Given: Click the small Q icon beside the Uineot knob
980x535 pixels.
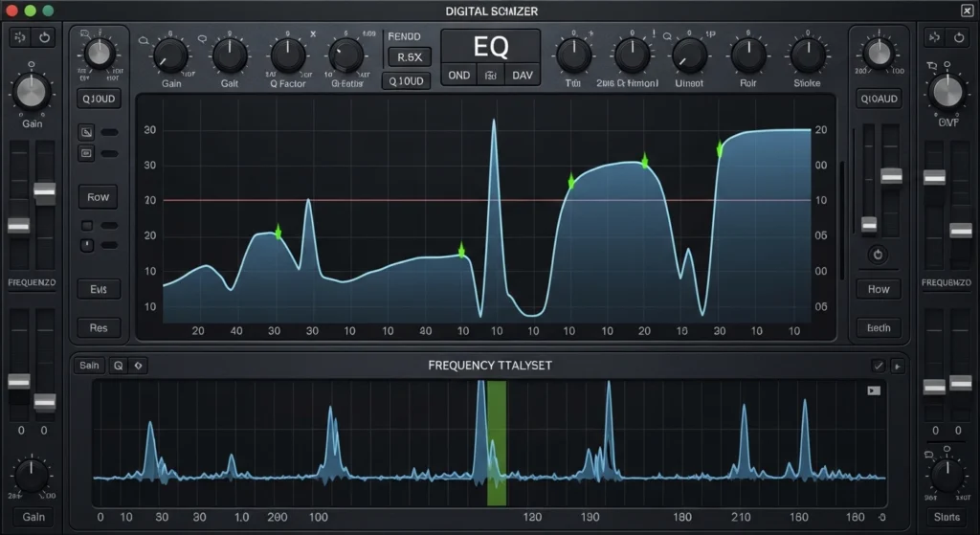Looking at the screenshot, I should coord(667,37).
